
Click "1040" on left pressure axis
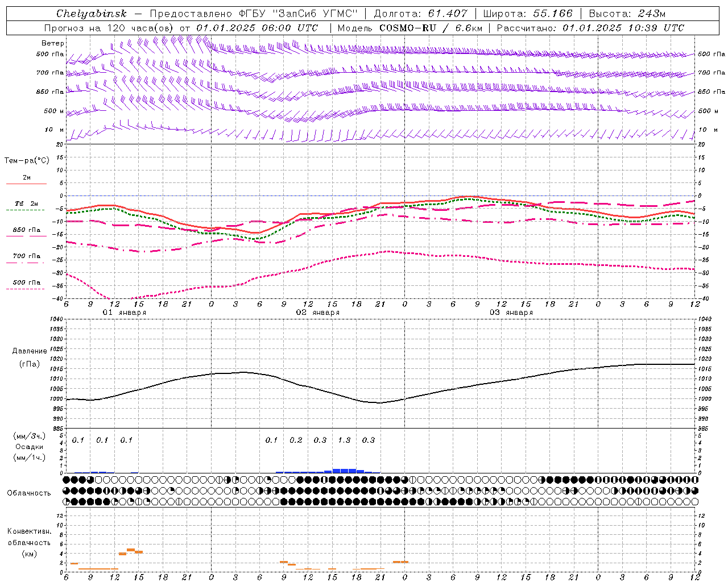click(57, 319)
